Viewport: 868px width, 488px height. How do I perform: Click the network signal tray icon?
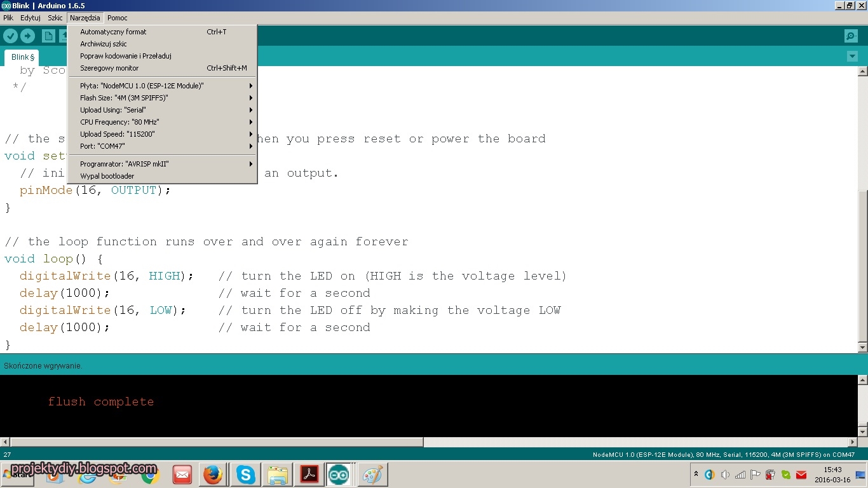click(740, 475)
